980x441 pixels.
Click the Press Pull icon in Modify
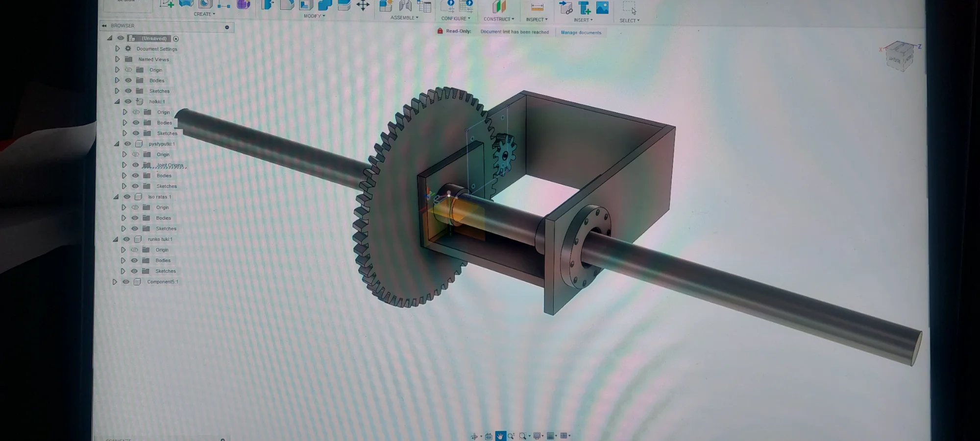click(268, 5)
